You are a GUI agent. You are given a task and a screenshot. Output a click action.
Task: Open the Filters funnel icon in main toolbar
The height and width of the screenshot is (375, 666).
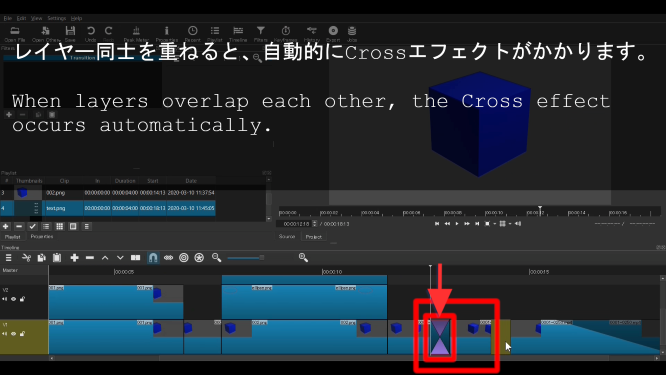(260, 31)
